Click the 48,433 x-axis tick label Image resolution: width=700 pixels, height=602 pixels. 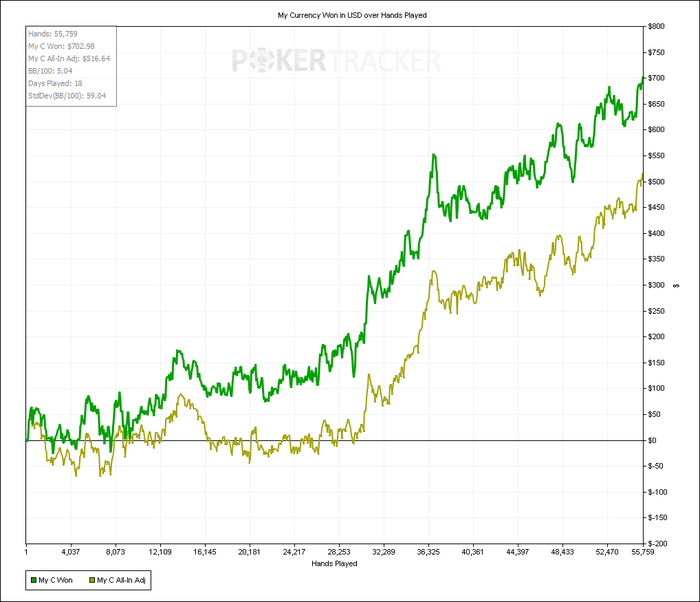[x=562, y=552]
